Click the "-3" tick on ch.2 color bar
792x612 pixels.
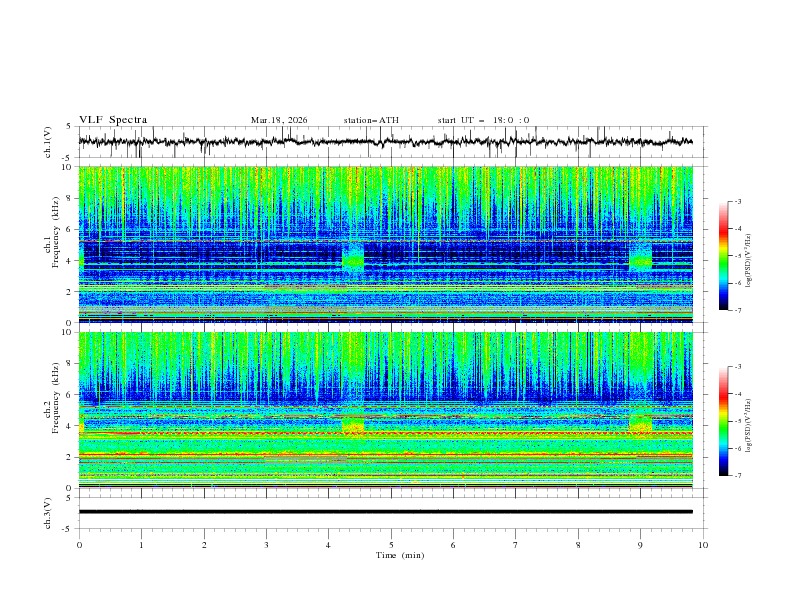[x=738, y=367]
